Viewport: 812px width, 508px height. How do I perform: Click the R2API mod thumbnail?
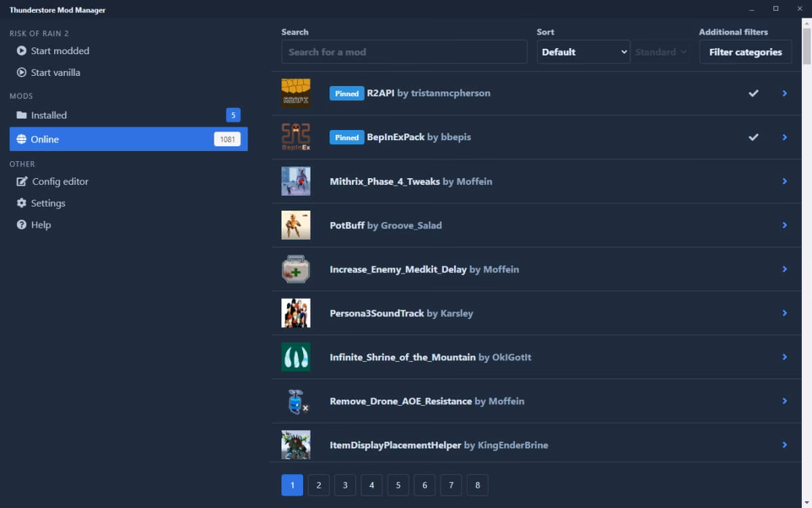pyautogui.click(x=296, y=93)
